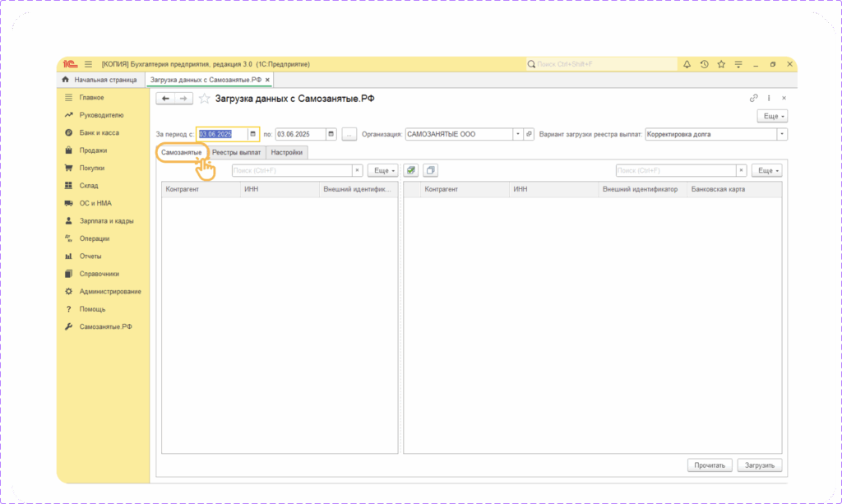
Task: Click the copy link chain icon
Action: tap(753, 99)
